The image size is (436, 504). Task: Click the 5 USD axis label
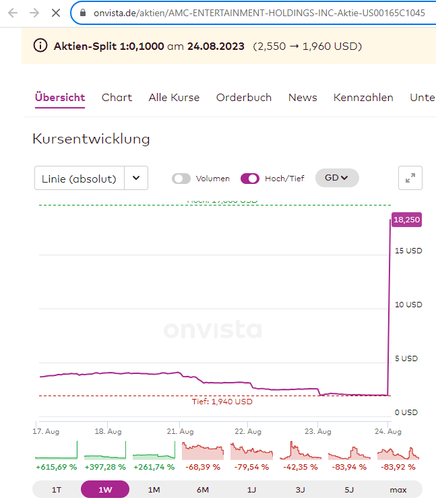406,358
